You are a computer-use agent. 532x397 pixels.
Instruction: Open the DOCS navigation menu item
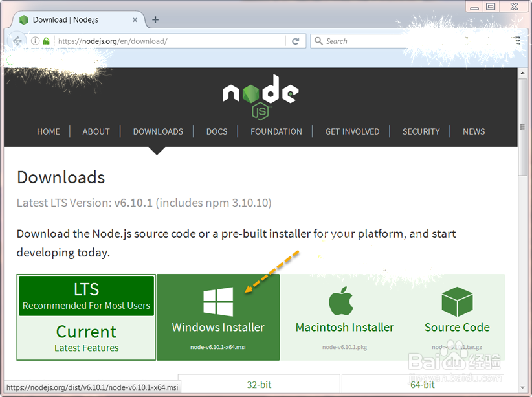click(216, 131)
